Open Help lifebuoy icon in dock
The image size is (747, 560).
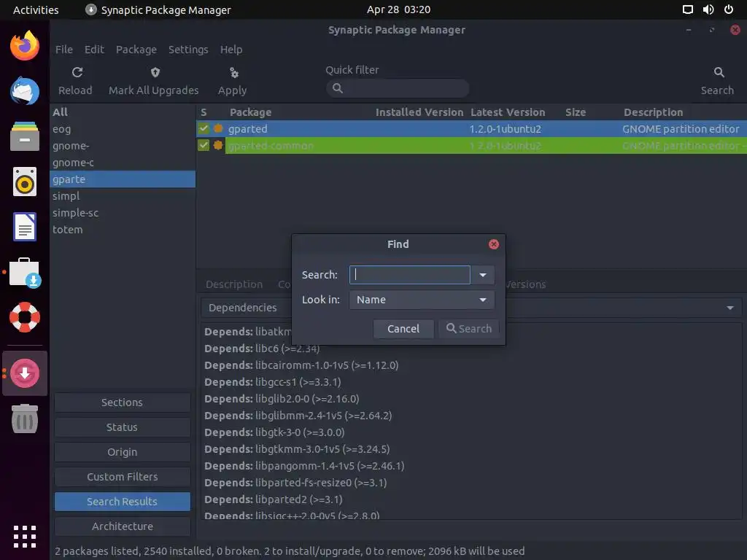pyautogui.click(x=25, y=317)
